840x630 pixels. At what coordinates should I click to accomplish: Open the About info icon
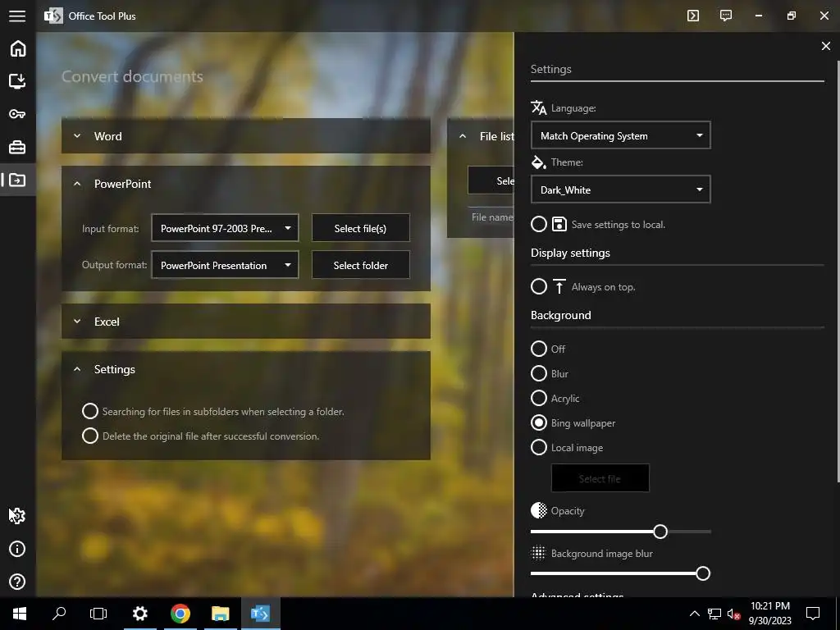[x=18, y=549]
